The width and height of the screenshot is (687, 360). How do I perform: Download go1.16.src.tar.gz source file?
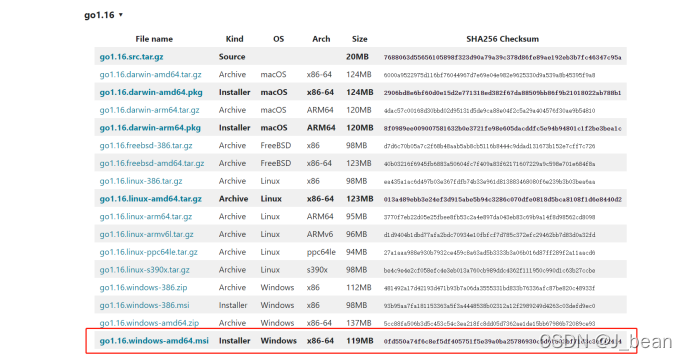[x=131, y=57]
